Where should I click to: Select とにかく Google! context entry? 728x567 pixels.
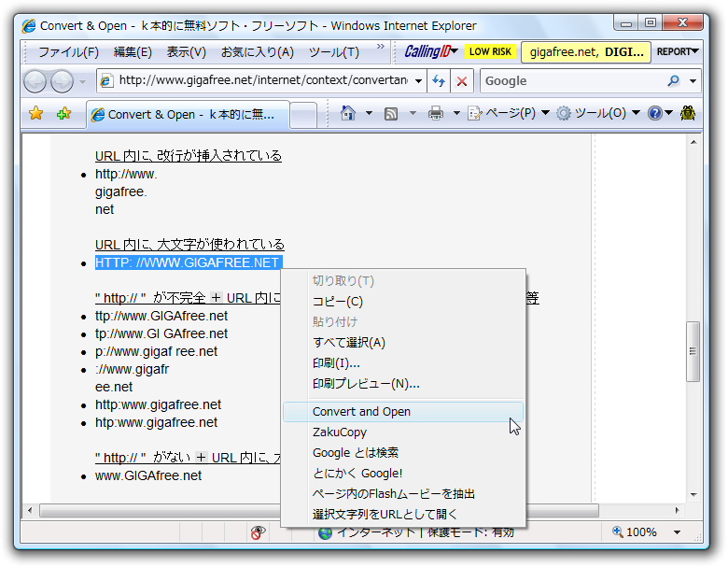coord(403,473)
